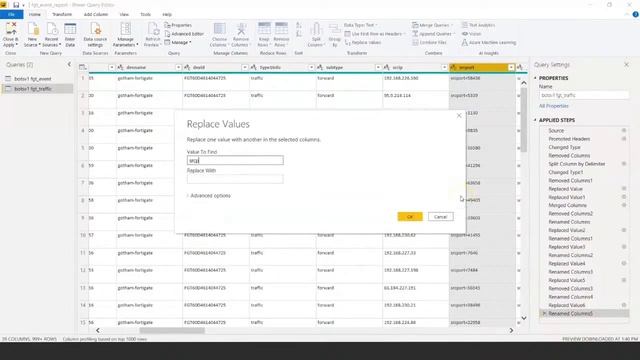Open query Properties from the ribbon
Viewport: 640px width, 360px height.
pos(178,25)
